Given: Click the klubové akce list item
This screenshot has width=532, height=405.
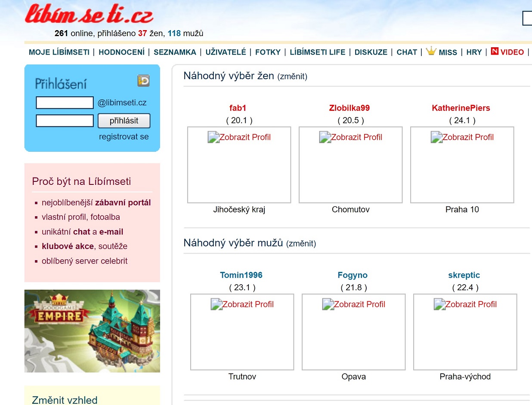Looking at the screenshot, I should point(84,246).
